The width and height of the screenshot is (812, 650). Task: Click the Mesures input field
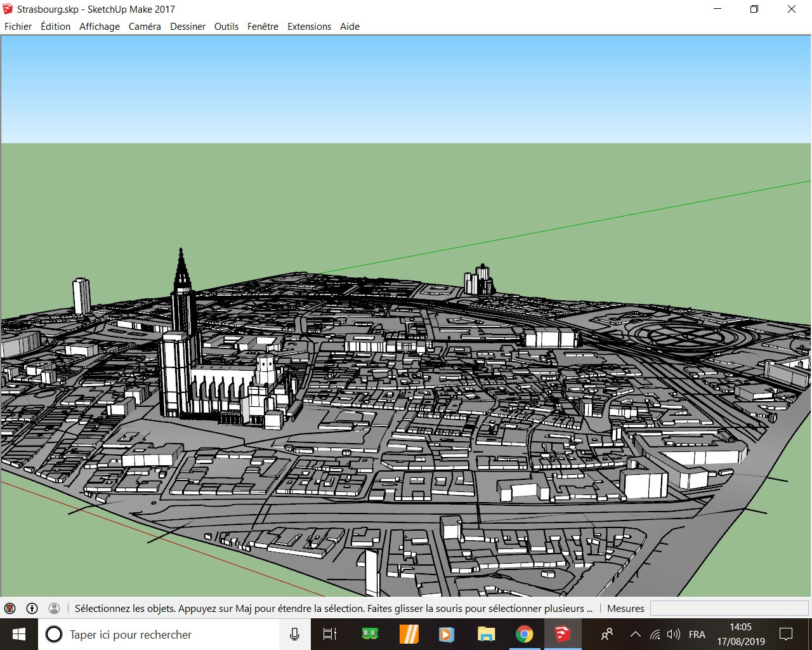coord(729,608)
